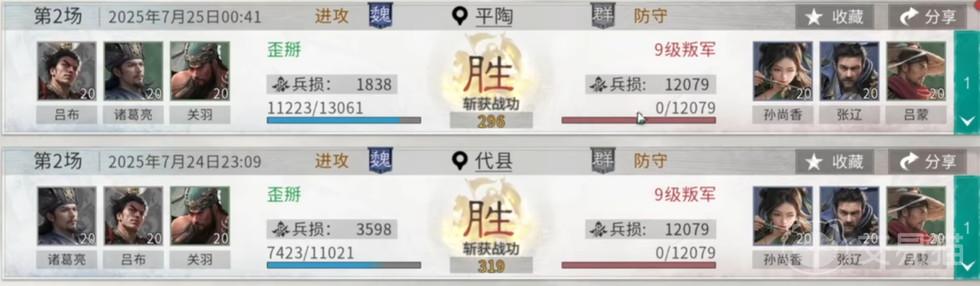This screenshot has width=980, height=286.
Task: Tap the location pin next to 代县
Action: click(460, 161)
